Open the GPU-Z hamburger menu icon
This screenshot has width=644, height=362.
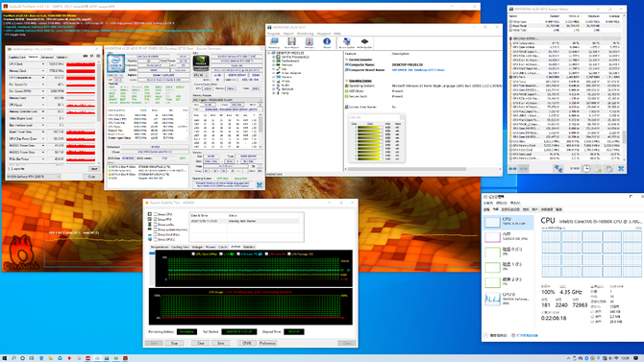(98, 57)
